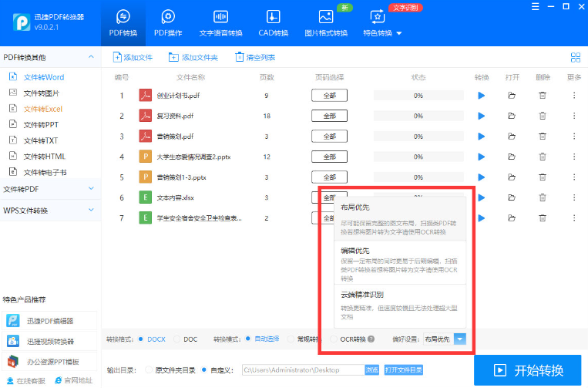Open folder icon for 创业计划书.pdf
The width and height of the screenshot is (588, 388).
coord(512,96)
